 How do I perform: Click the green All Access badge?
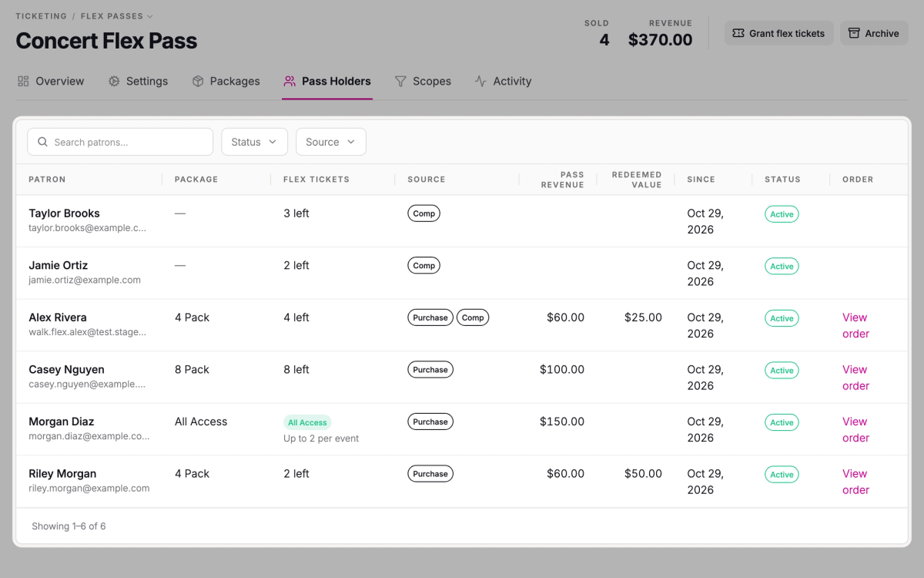click(307, 422)
